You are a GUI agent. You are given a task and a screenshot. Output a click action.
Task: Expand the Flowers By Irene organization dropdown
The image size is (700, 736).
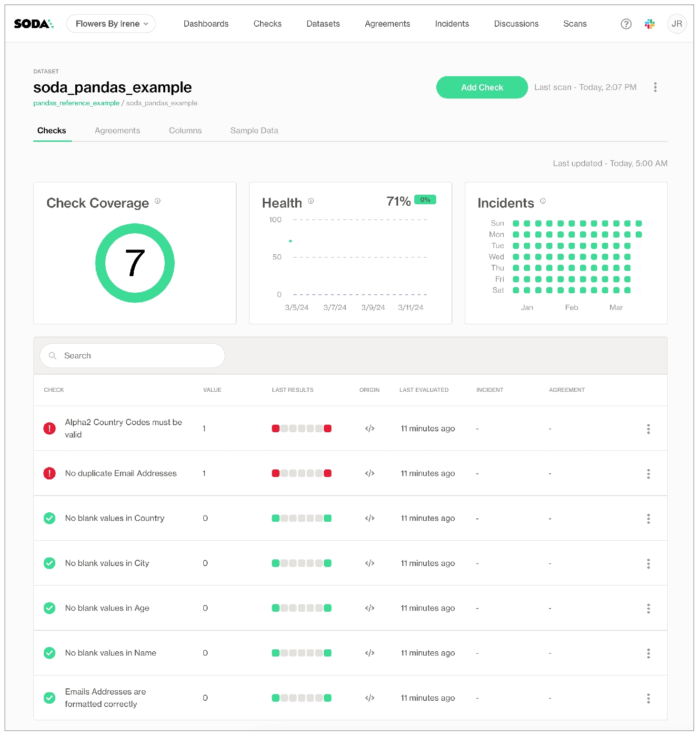pyautogui.click(x=111, y=24)
